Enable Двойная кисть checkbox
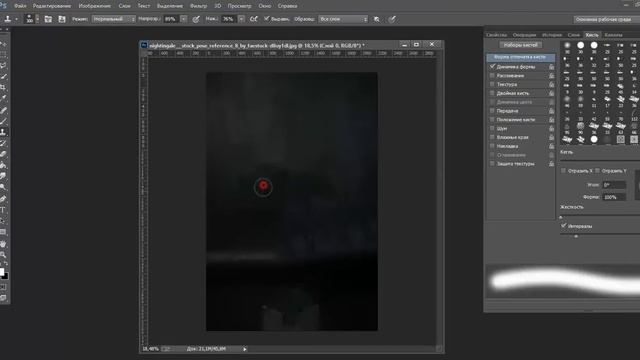Viewport: 640px width, 360px height. click(x=492, y=93)
